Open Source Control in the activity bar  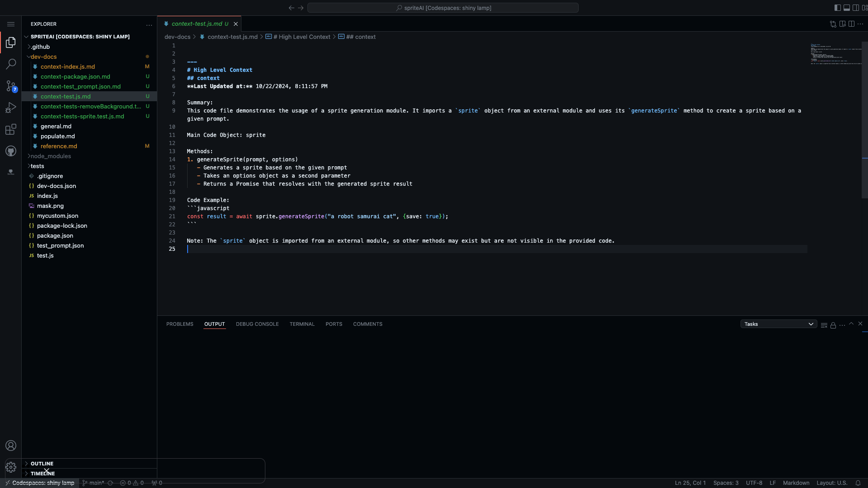11,86
